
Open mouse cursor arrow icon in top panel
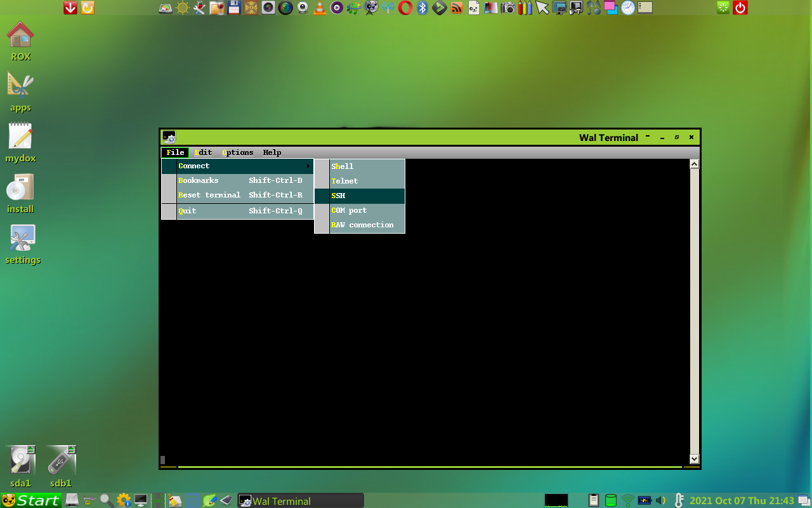click(542, 8)
